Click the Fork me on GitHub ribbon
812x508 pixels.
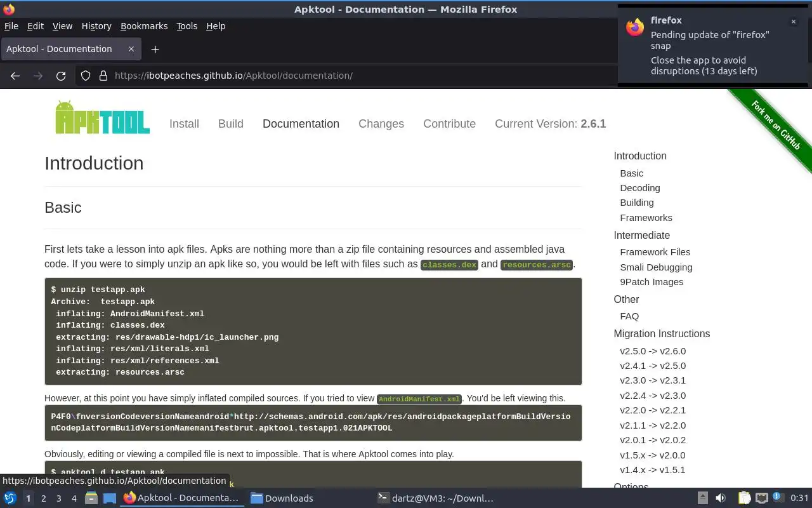[775, 125]
